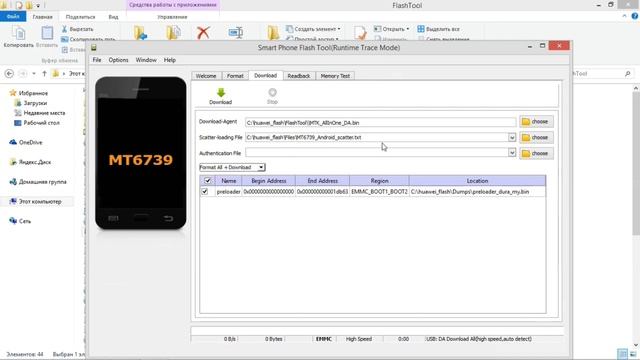Click the Location column header

coord(477,180)
